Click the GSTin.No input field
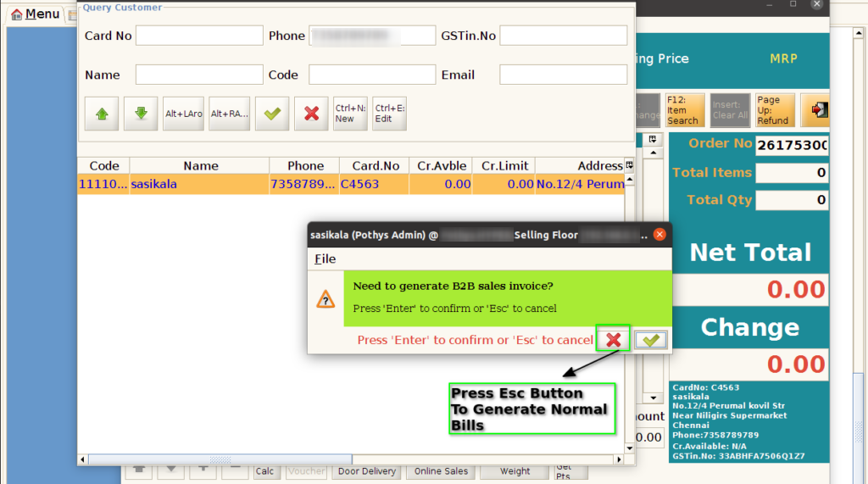The image size is (868, 484). click(x=564, y=36)
